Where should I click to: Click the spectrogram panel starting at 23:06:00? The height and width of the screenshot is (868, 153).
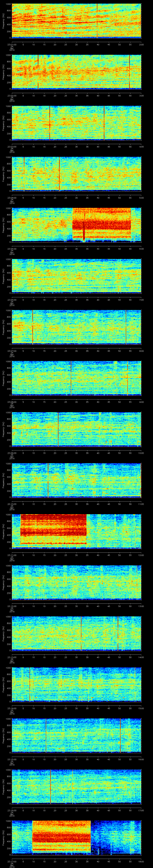[77, 276]
